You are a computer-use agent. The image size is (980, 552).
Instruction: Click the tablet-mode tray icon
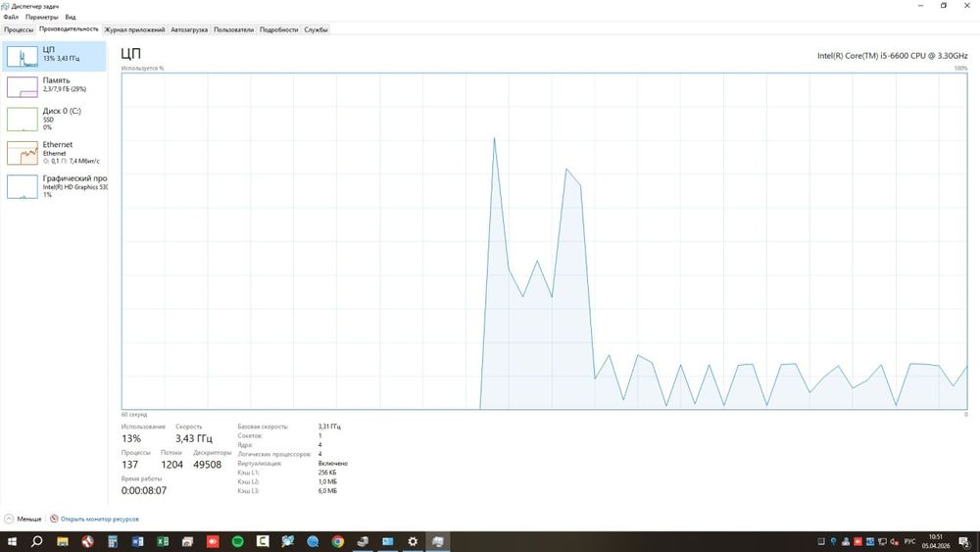point(821,541)
